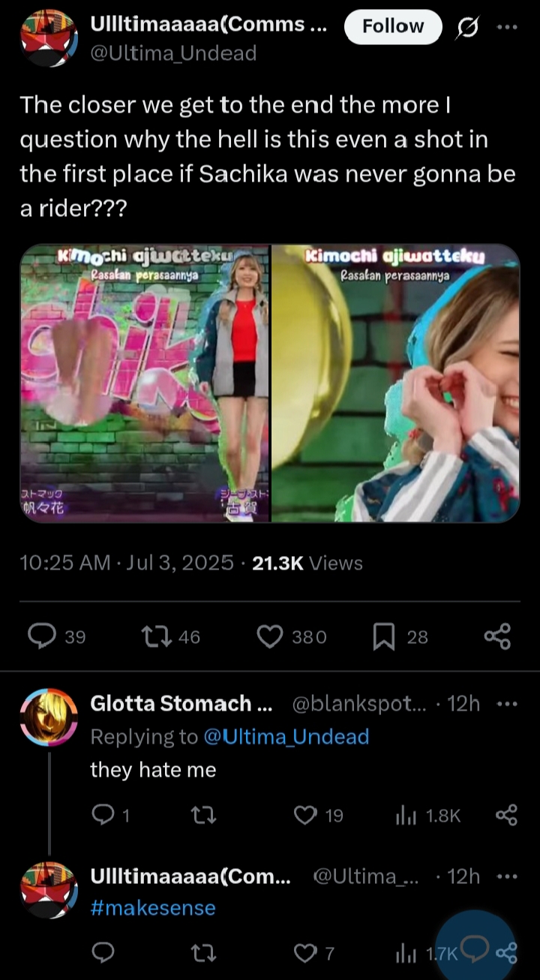Open the left Sachika full-body image

click(x=145, y=383)
